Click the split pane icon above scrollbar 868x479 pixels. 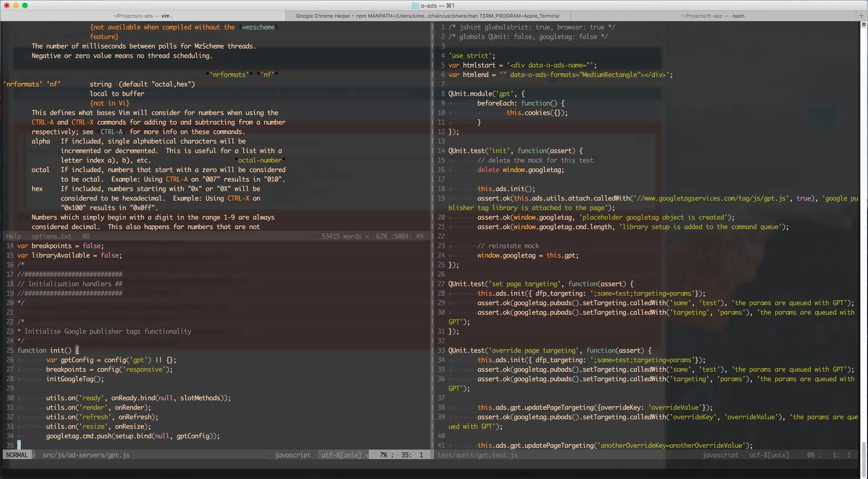tap(863, 24)
